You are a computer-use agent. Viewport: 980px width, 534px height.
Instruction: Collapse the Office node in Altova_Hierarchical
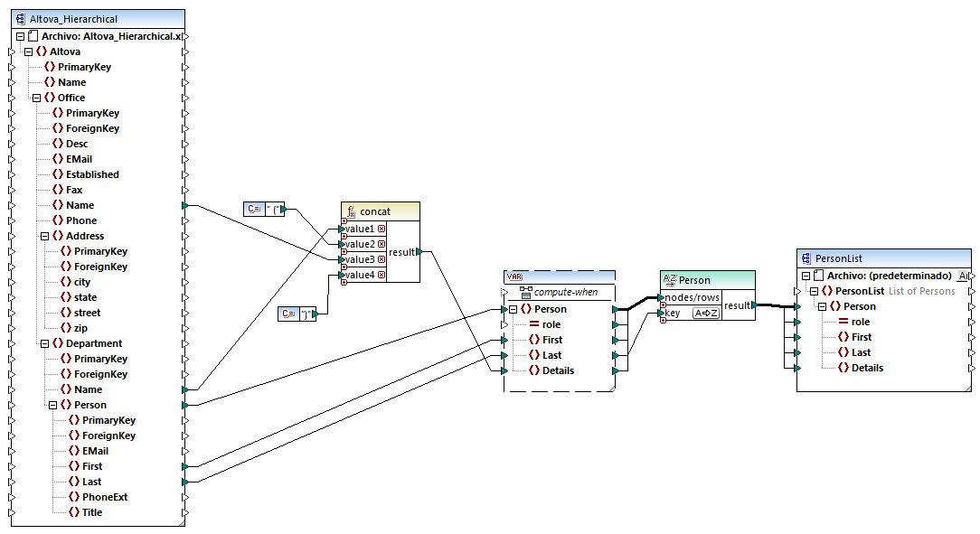coord(36,98)
